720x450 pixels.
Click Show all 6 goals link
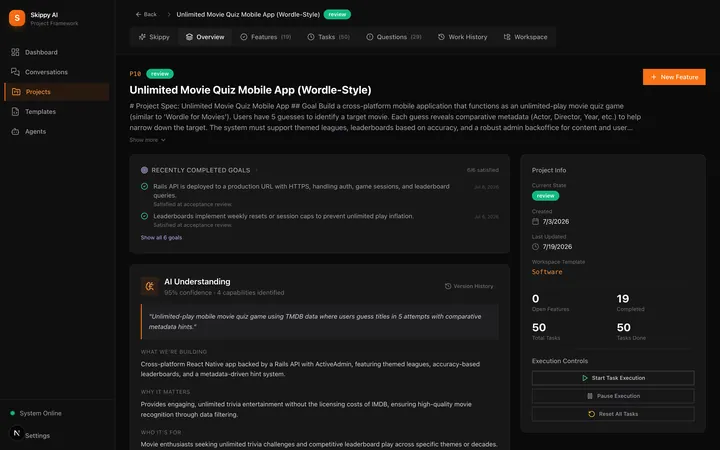(x=161, y=237)
